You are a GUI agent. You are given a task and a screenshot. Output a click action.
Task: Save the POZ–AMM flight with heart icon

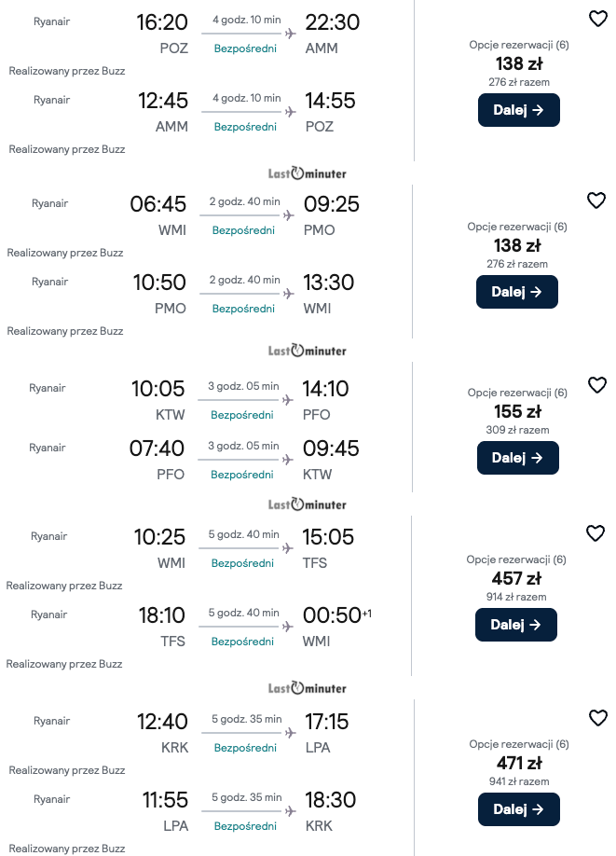pos(598,19)
